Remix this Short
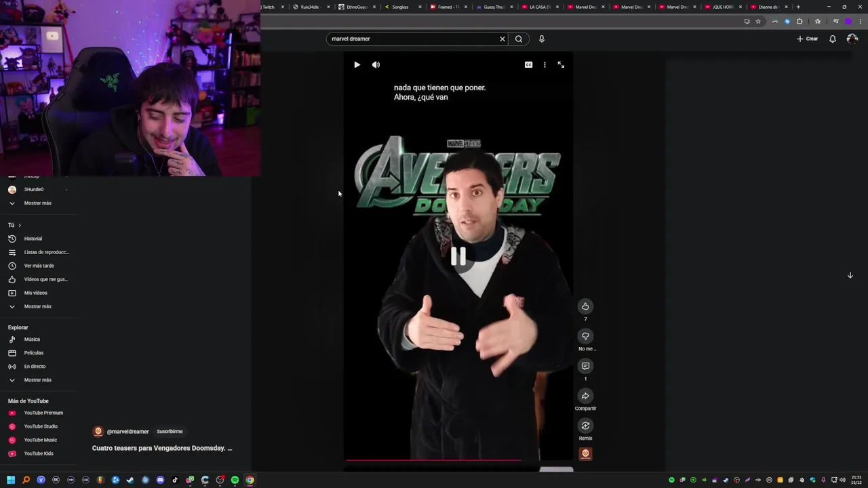This screenshot has height=488, width=868. click(585, 426)
